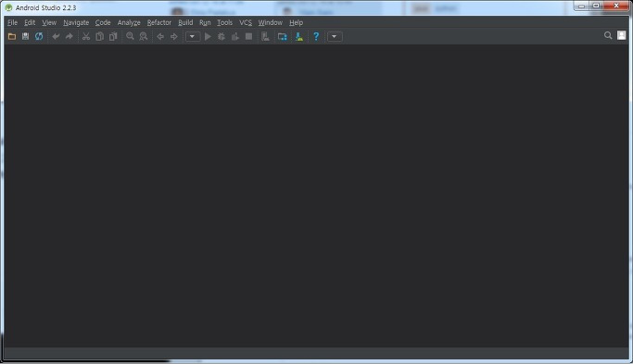The height and width of the screenshot is (364, 633).
Task: Click the Run with Coverage icon
Action: (235, 37)
